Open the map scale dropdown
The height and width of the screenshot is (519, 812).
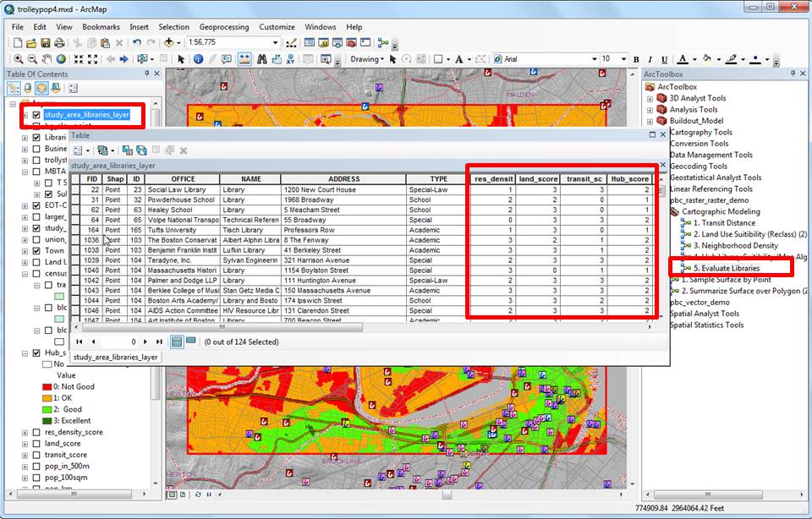(x=275, y=43)
